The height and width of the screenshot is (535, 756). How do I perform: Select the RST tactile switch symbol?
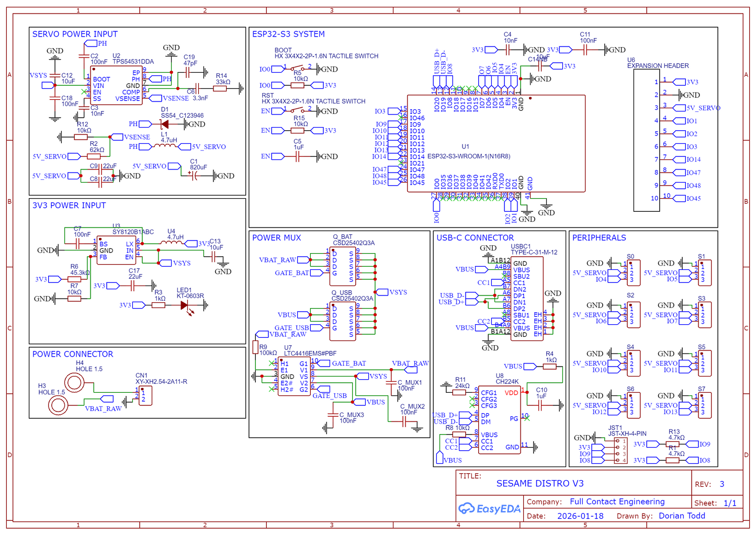pos(297,110)
